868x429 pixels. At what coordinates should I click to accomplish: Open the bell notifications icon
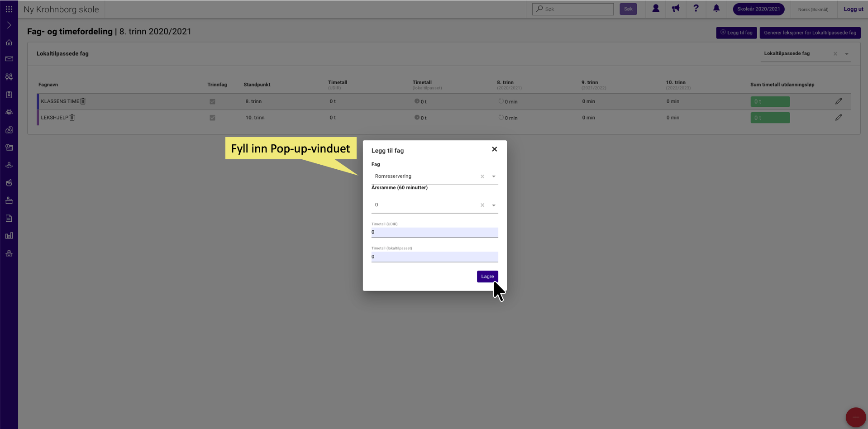coord(716,9)
